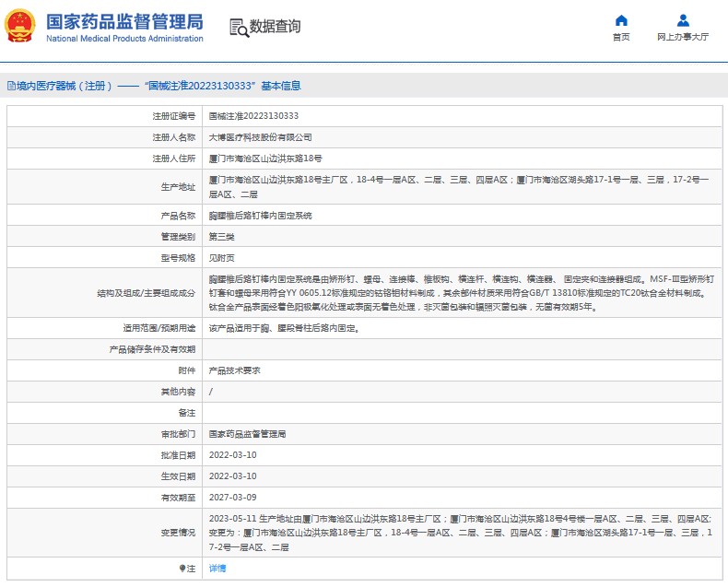This screenshot has width=728, height=587.
Task: Click the 审批部门 value 国家药品监督管理局
Action: pyautogui.click(x=247, y=434)
